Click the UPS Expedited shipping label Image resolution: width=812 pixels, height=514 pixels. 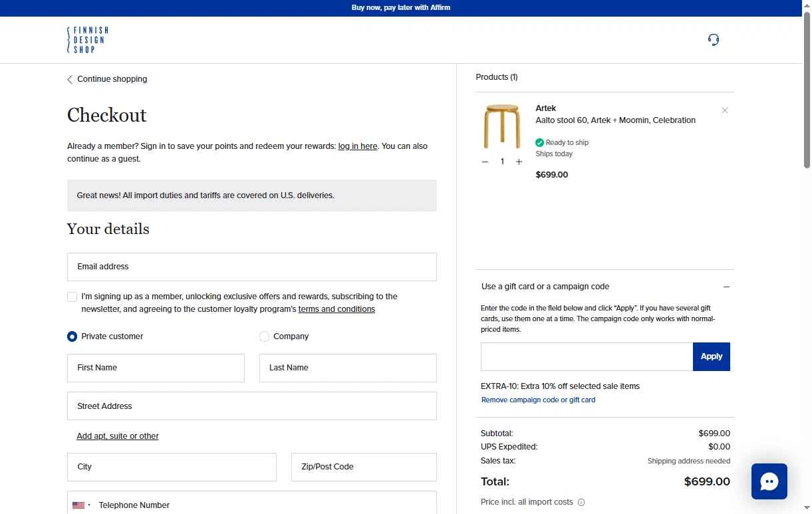tap(509, 447)
